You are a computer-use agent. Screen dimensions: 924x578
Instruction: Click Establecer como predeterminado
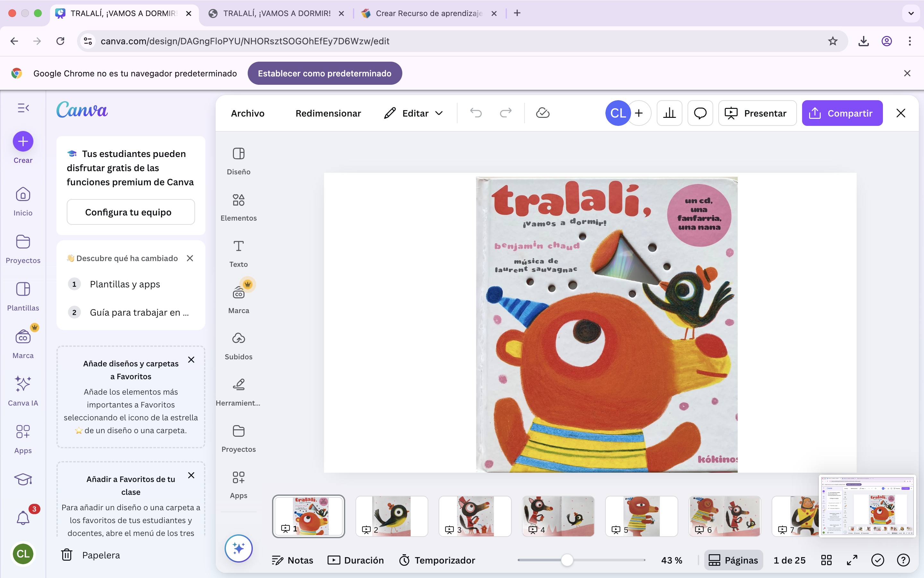tap(325, 74)
